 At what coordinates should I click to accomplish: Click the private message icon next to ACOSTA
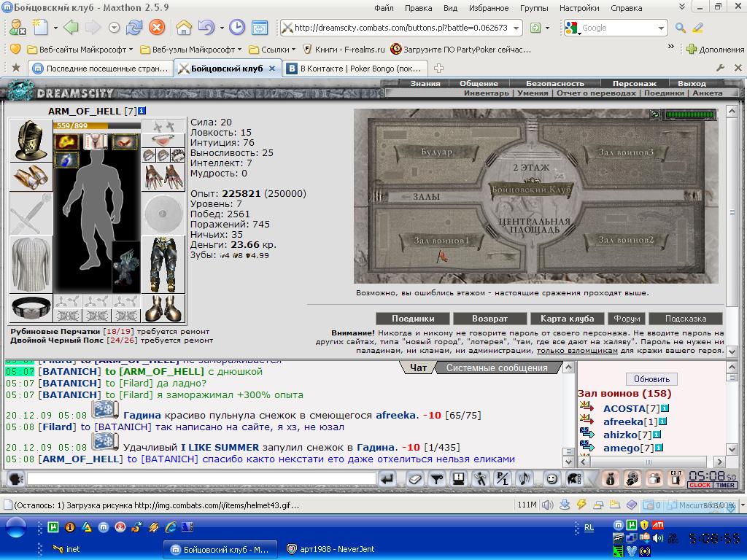point(587,408)
